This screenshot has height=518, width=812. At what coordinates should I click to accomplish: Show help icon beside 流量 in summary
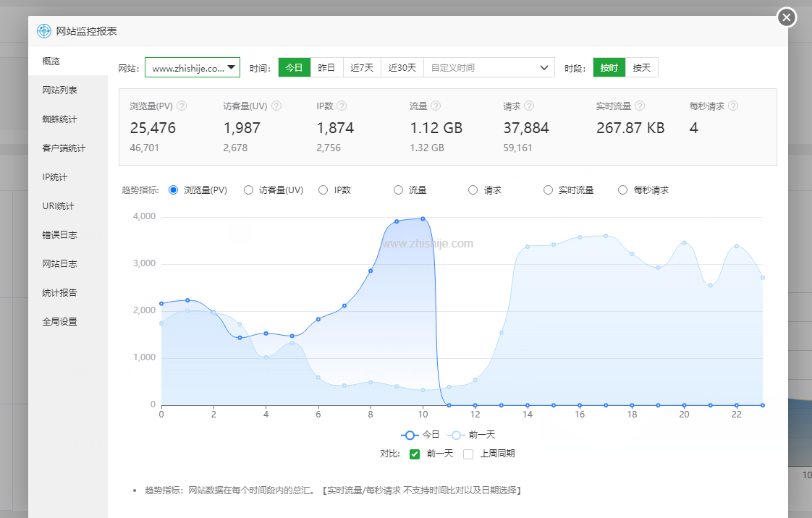pos(436,106)
